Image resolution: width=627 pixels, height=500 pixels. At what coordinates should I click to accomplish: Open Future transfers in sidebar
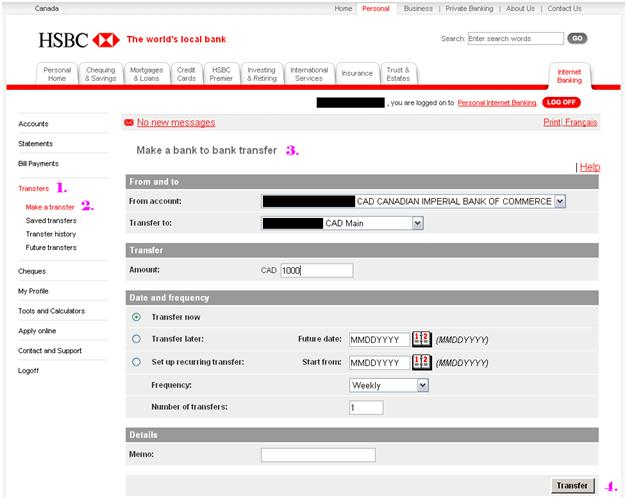(x=51, y=248)
